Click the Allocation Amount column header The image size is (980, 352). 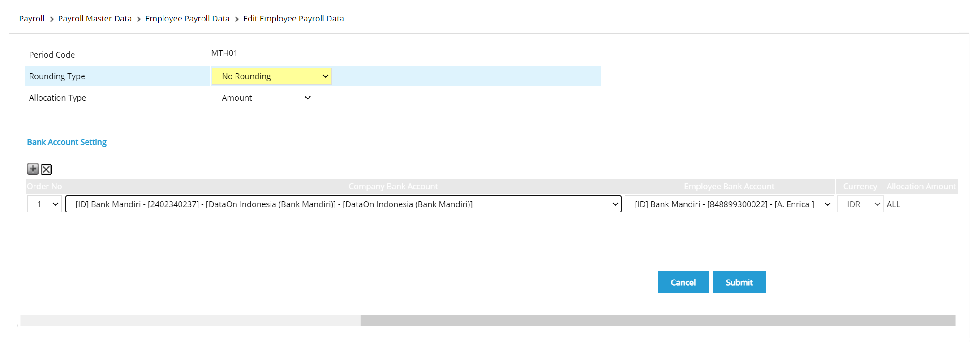point(921,186)
